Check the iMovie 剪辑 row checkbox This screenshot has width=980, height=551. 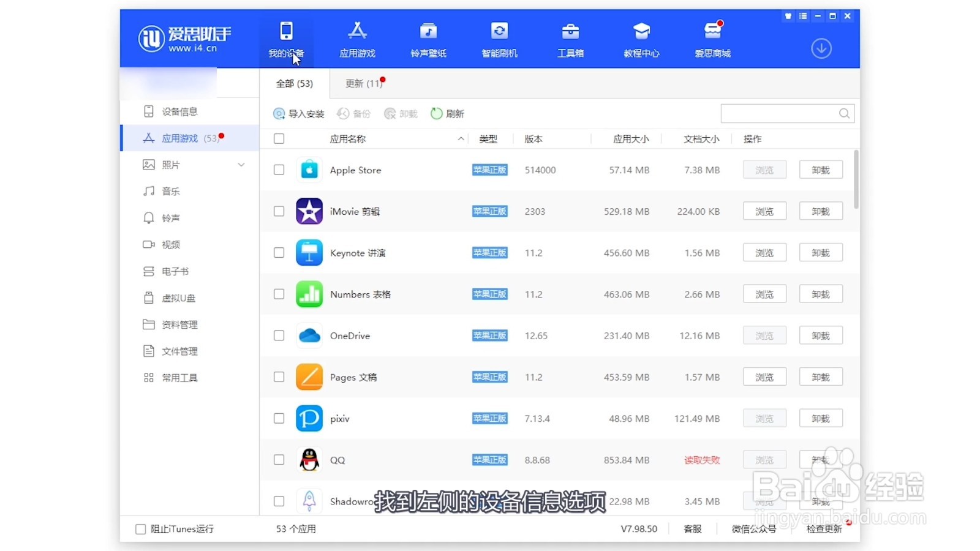click(x=279, y=211)
